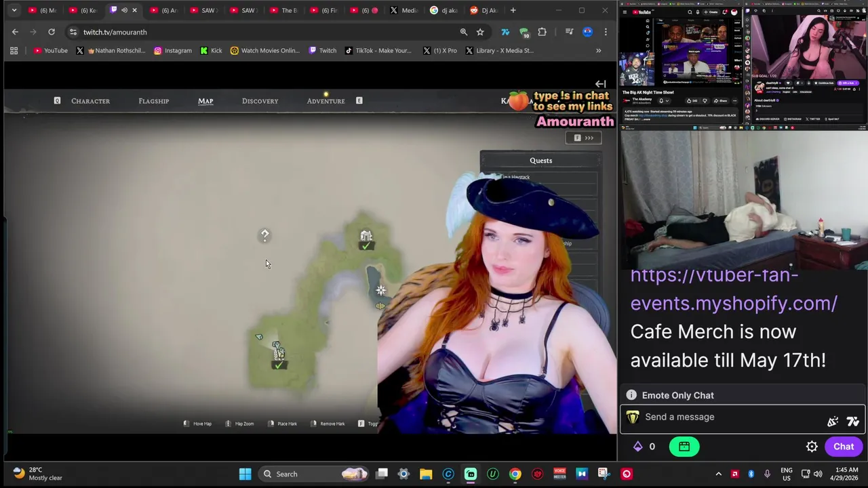Open the Extensions puzzle menu

click(542, 32)
